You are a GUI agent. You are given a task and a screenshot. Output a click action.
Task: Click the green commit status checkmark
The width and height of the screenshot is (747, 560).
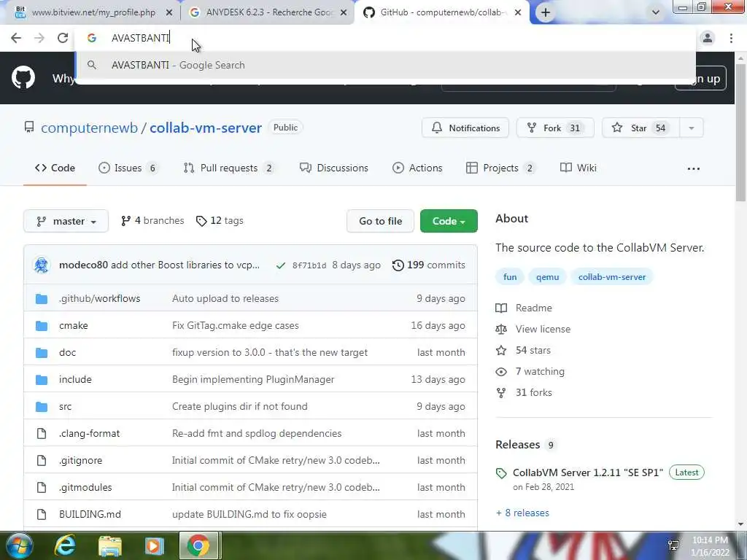click(281, 265)
